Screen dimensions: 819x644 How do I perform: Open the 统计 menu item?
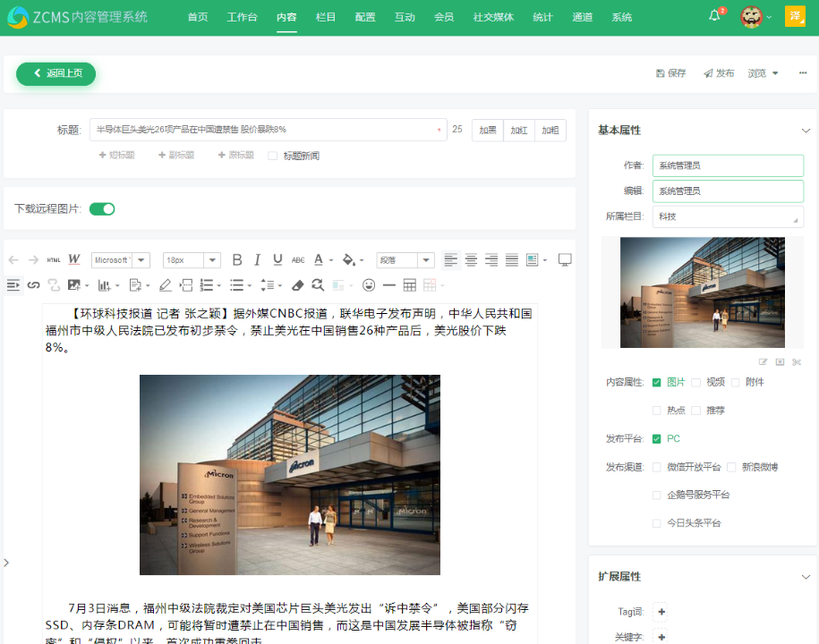543,16
